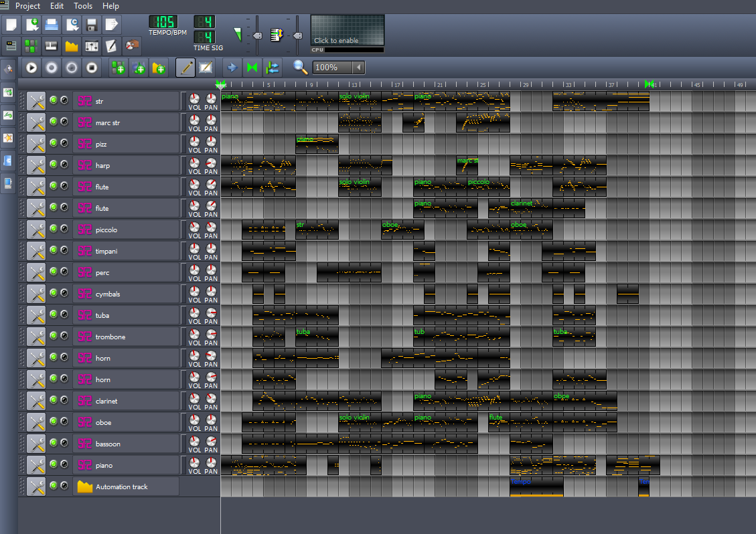The width and height of the screenshot is (756, 534).
Task: Toggle auto-scrolling arrow button
Action: coord(232,68)
